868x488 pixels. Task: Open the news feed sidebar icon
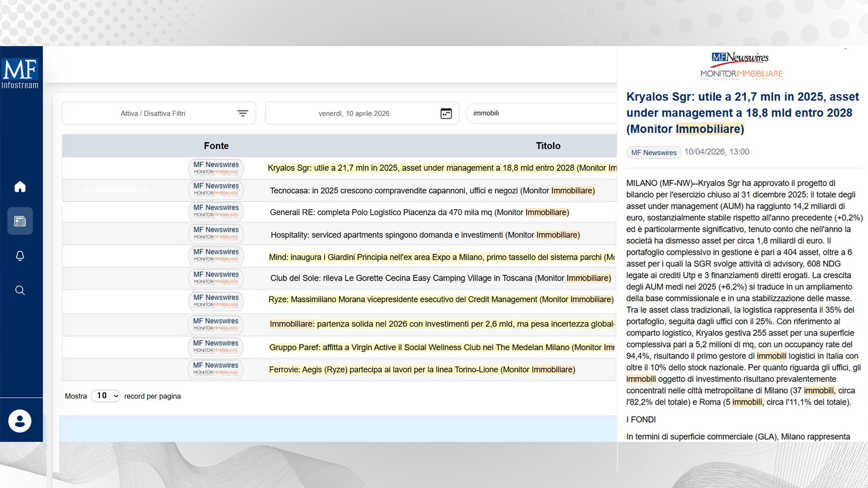click(x=20, y=221)
